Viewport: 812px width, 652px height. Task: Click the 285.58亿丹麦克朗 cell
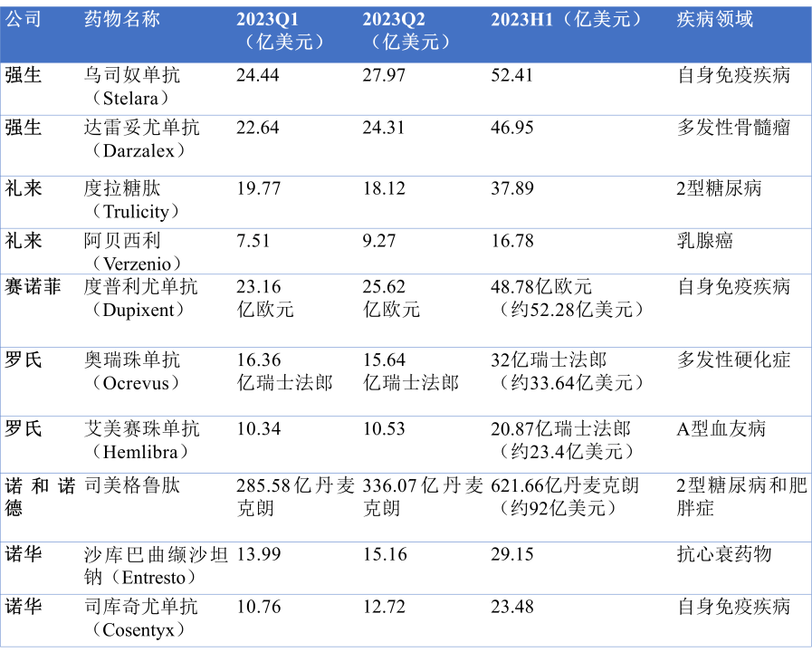click(296, 497)
